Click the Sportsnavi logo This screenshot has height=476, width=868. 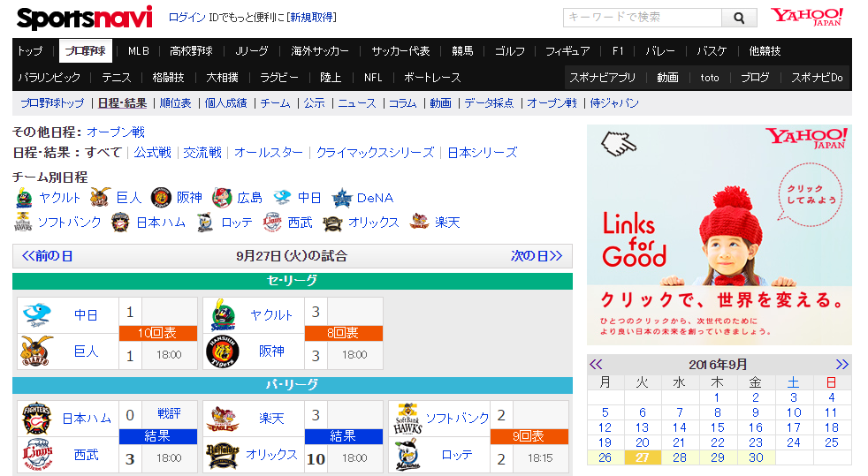(84, 18)
